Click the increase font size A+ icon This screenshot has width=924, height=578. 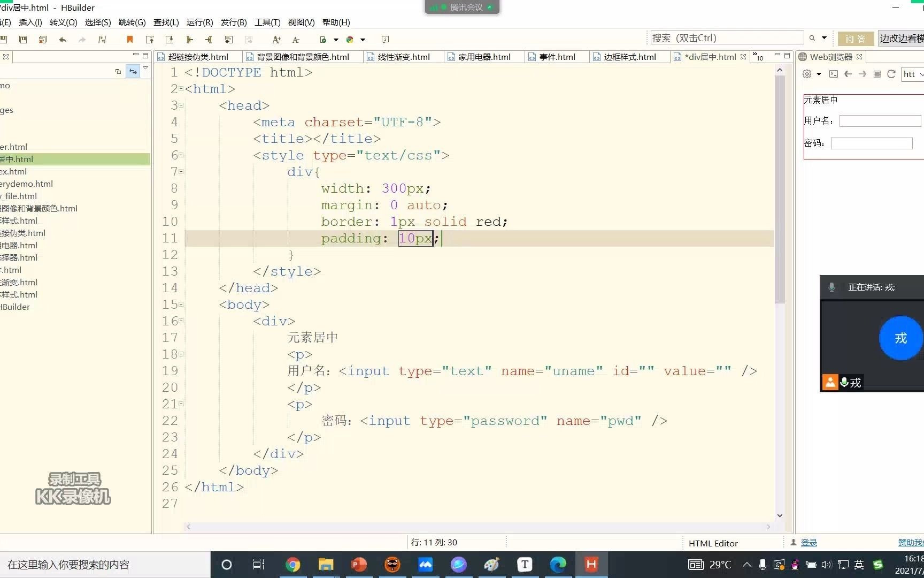[276, 40]
